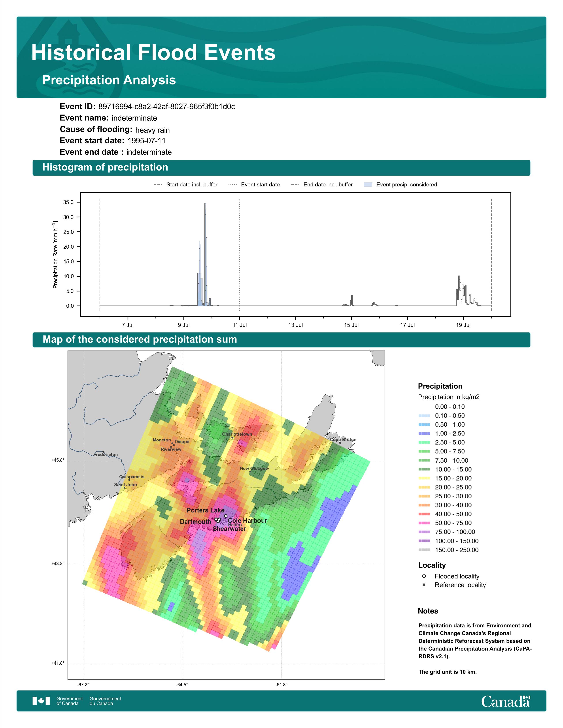The height and width of the screenshot is (728, 563).
Task: Click the Event start date legend entry
Action: tap(254, 185)
